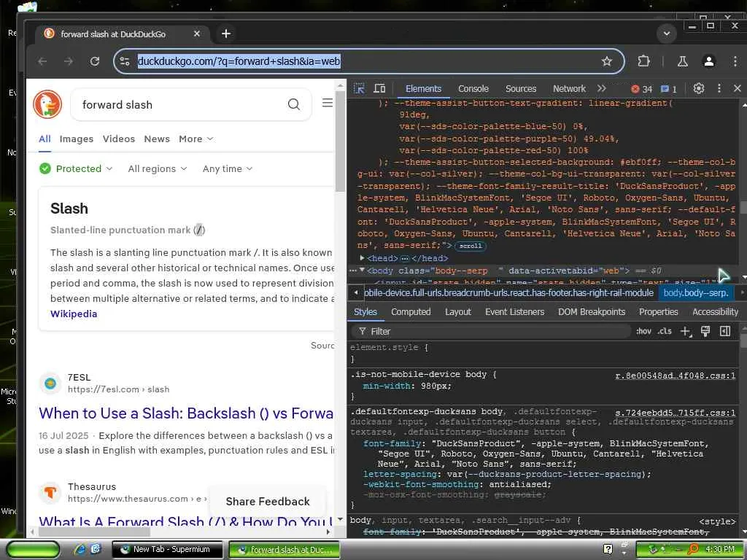Open the Layout tab
Viewport: 747px width, 560px height.
pyautogui.click(x=458, y=312)
